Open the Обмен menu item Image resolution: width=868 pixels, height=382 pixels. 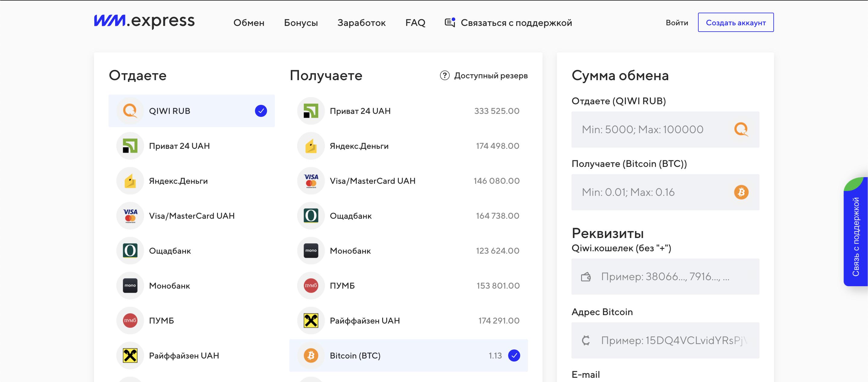click(249, 23)
